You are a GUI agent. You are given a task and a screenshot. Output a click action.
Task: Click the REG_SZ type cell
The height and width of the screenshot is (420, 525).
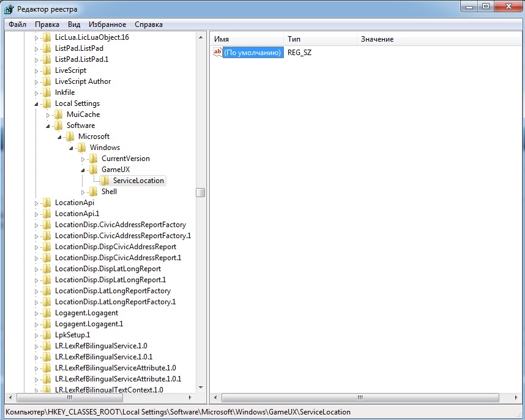(x=299, y=53)
